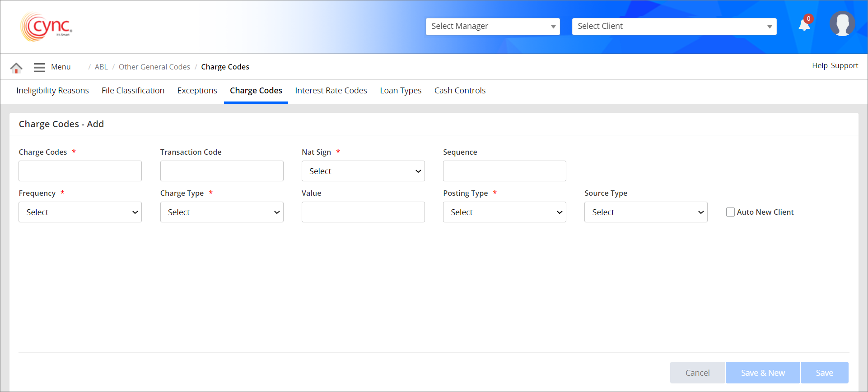Switch to the Interest Rate Codes tab
This screenshot has height=392, width=868.
[331, 91]
